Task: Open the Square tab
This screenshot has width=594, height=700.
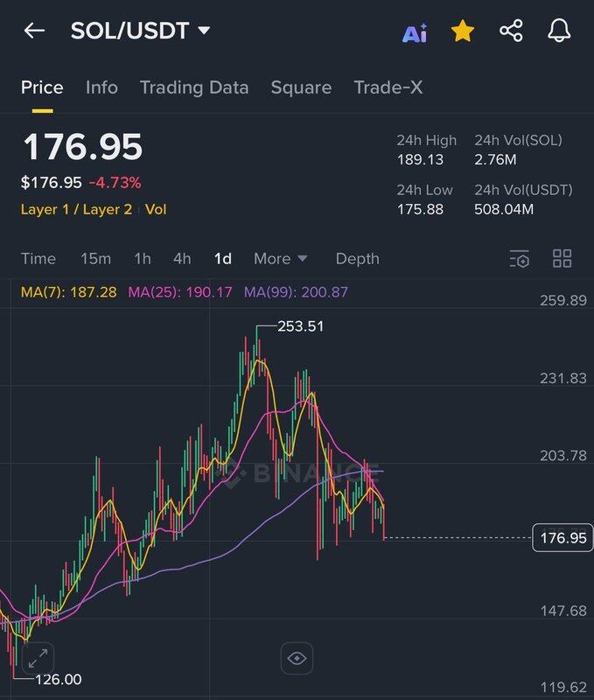Action: [x=301, y=87]
